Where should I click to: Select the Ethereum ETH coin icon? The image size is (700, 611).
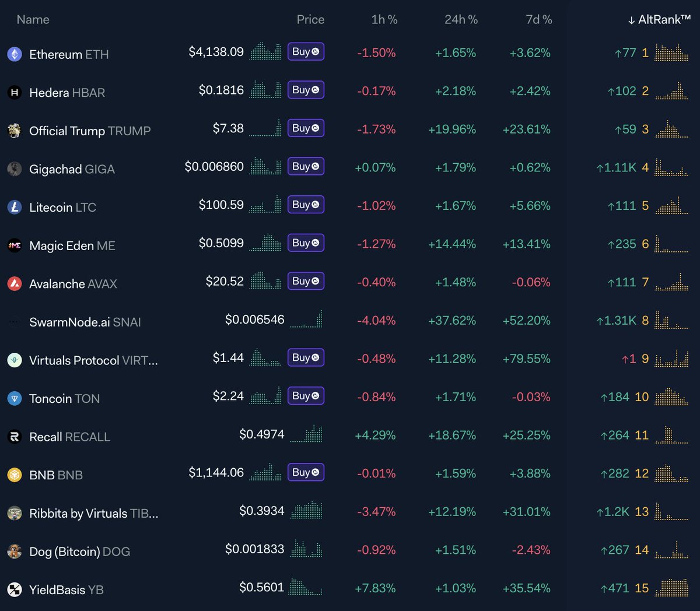pyautogui.click(x=15, y=54)
